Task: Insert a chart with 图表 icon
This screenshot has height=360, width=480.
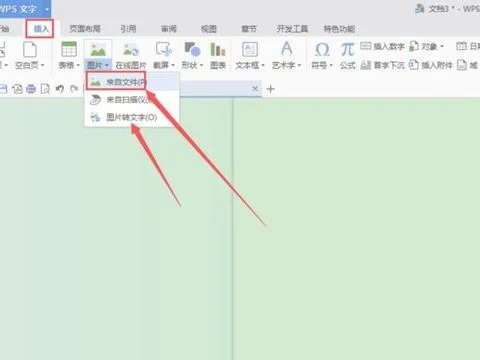Action: coord(218,50)
